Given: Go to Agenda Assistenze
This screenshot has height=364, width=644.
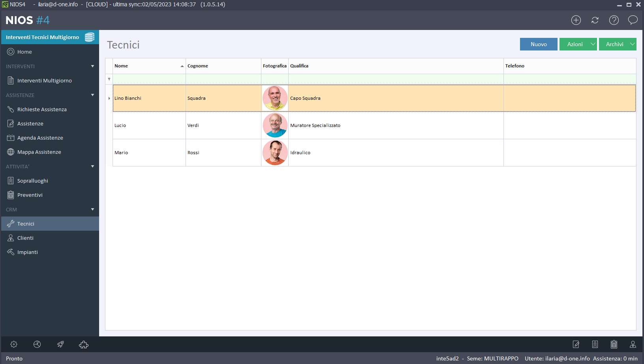Looking at the screenshot, I should pyautogui.click(x=40, y=138).
